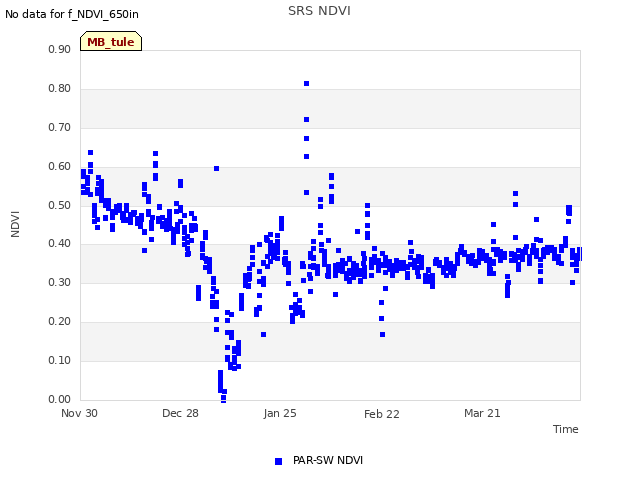The image size is (640, 480).
Task: Click the 0.70 y-axis tick label
Action: pos(60,127)
